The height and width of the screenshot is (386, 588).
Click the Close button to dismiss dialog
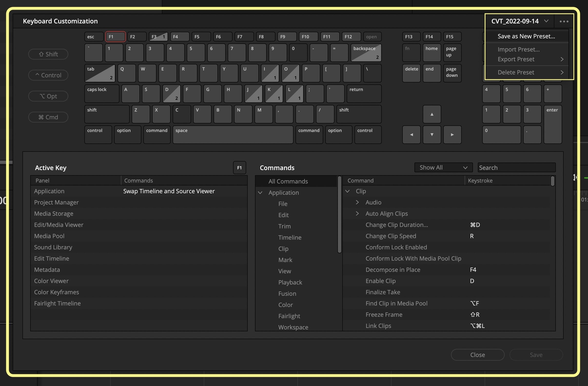(x=477, y=355)
